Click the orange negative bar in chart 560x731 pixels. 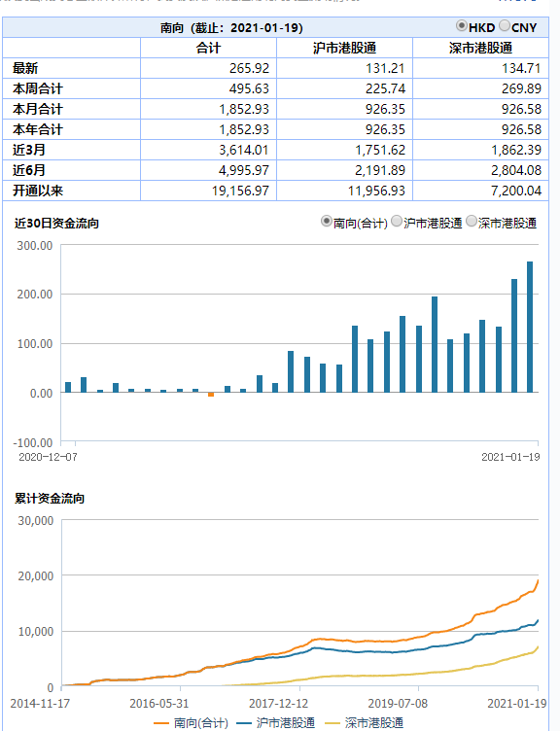pos(211,395)
